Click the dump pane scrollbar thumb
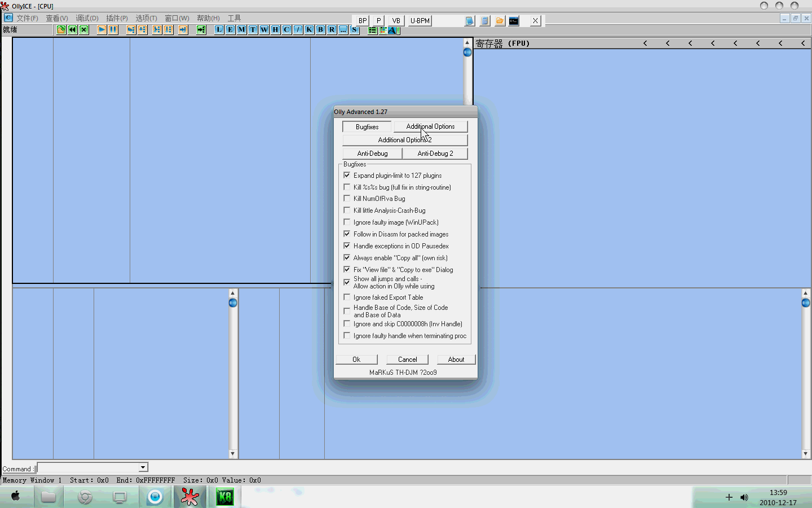The width and height of the screenshot is (812, 508). 233,303
